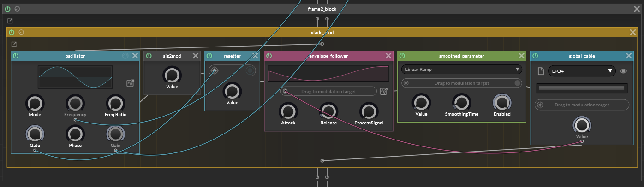Open xfade_mod external popup icon
Image resolution: width=644 pixels, height=187 pixels.
coord(14,44)
